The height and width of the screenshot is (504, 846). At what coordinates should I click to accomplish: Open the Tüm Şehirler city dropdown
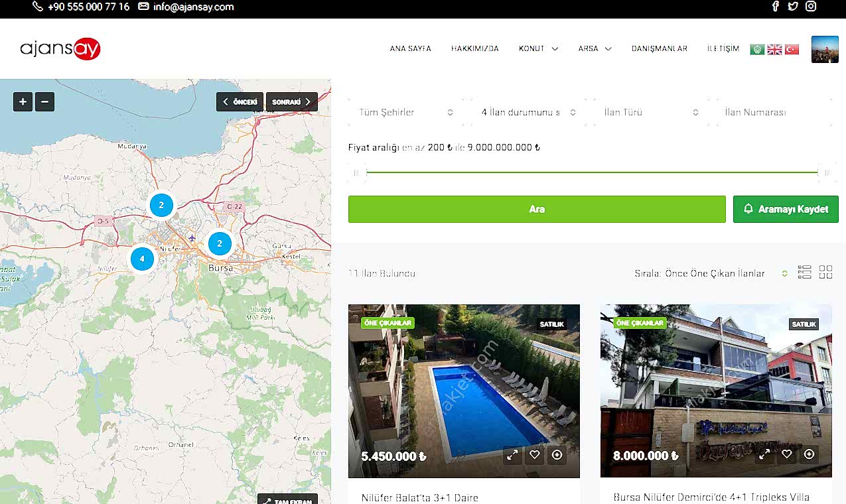pos(406,113)
